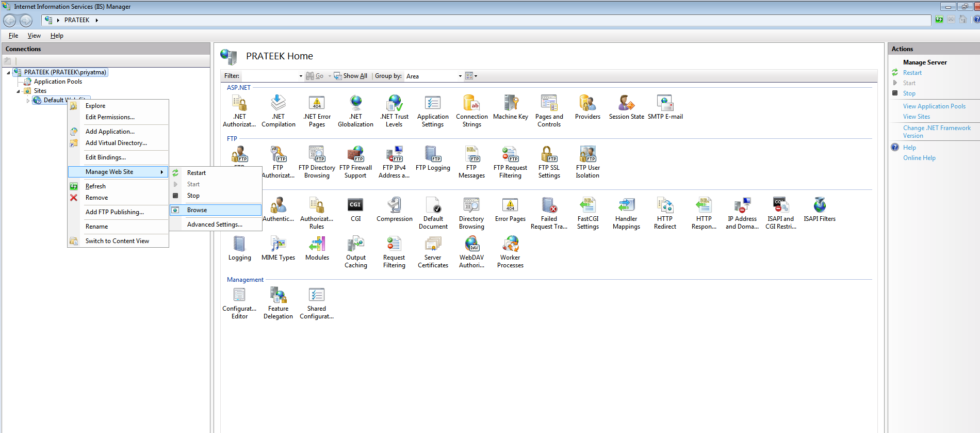The width and height of the screenshot is (980, 433).
Task: Open FTP Directory Browsing feature
Action: (317, 162)
